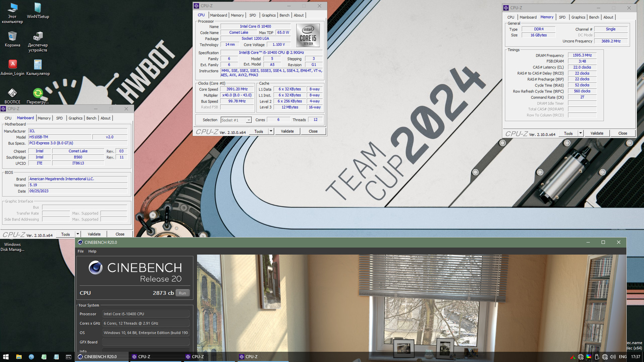This screenshot has width=644, height=362.
Task: Open the Command Prompt taskbar icon
Action: tap(68, 357)
